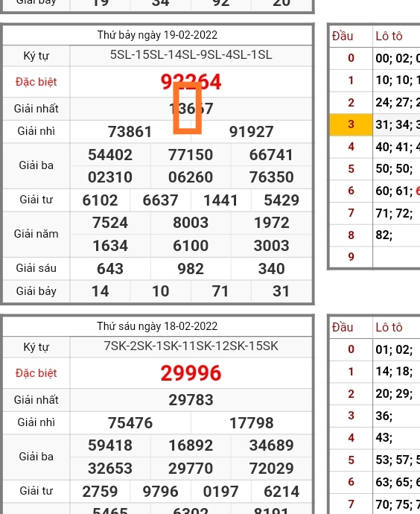The width and height of the screenshot is (420, 514).
Task: Select Giải ba number 54402
Action: (x=110, y=155)
